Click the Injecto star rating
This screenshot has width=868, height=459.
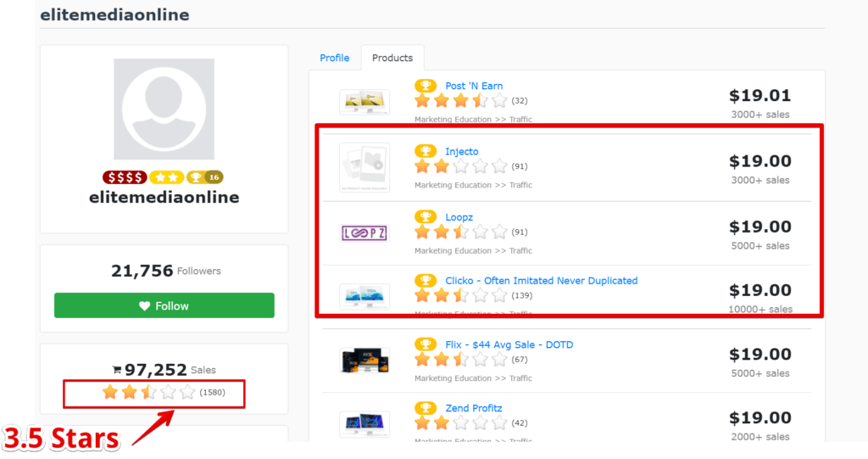point(460,165)
